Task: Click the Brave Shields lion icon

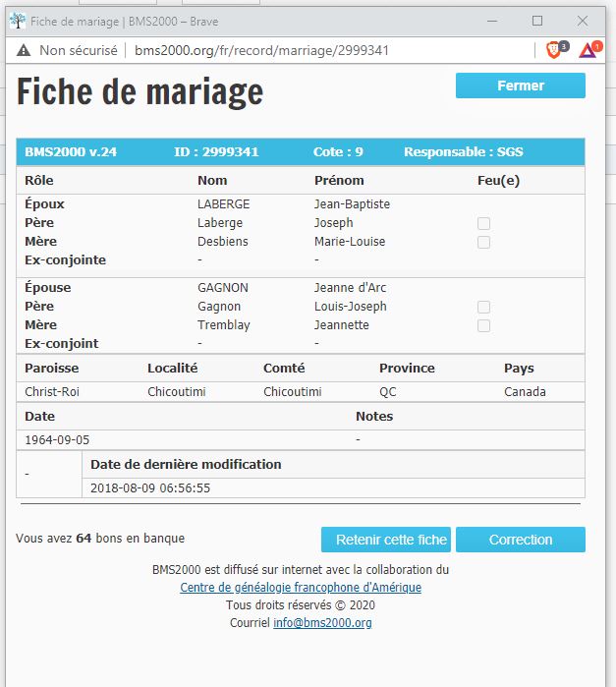Action: point(554,50)
